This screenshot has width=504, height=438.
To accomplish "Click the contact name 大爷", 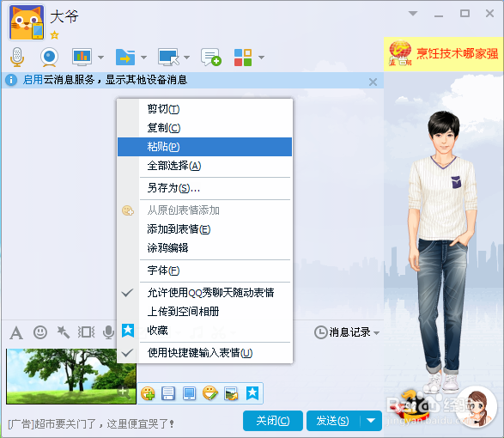I will point(64,16).
